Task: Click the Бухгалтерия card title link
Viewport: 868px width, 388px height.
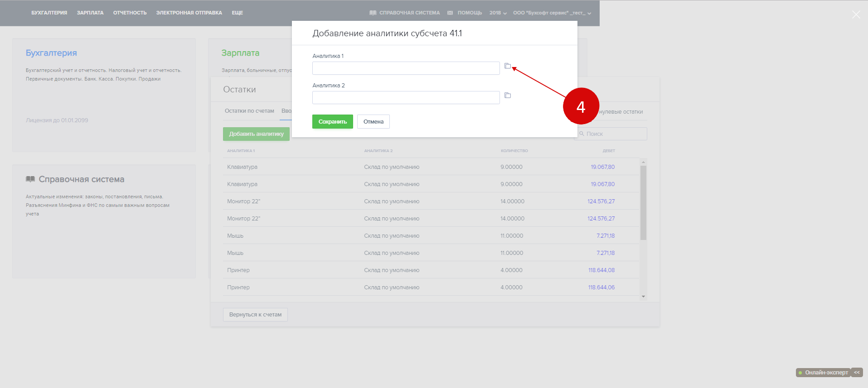Action: point(51,53)
